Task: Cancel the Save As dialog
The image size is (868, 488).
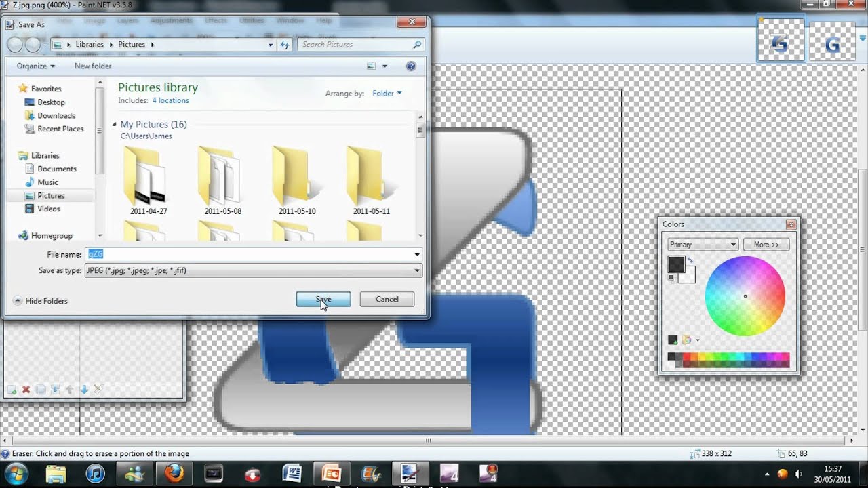Action: (x=387, y=299)
